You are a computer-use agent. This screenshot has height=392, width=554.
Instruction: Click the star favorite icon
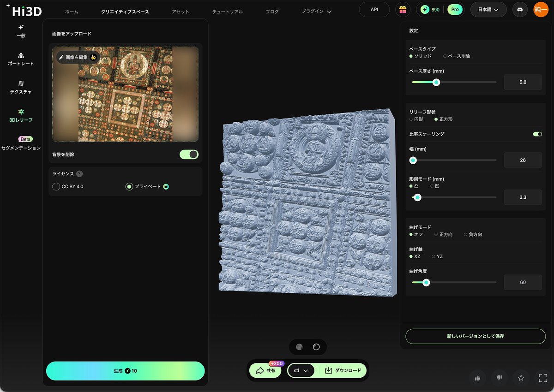(521, 378)
